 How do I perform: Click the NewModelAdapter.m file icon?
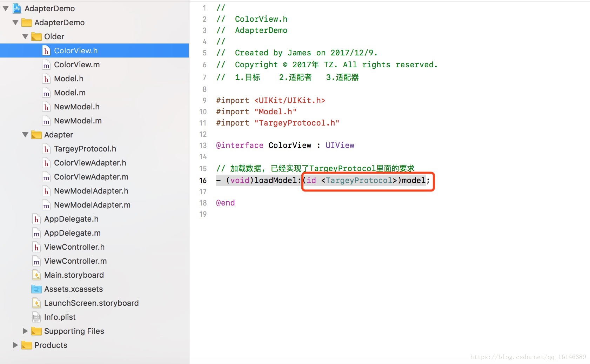pos(46,205)
